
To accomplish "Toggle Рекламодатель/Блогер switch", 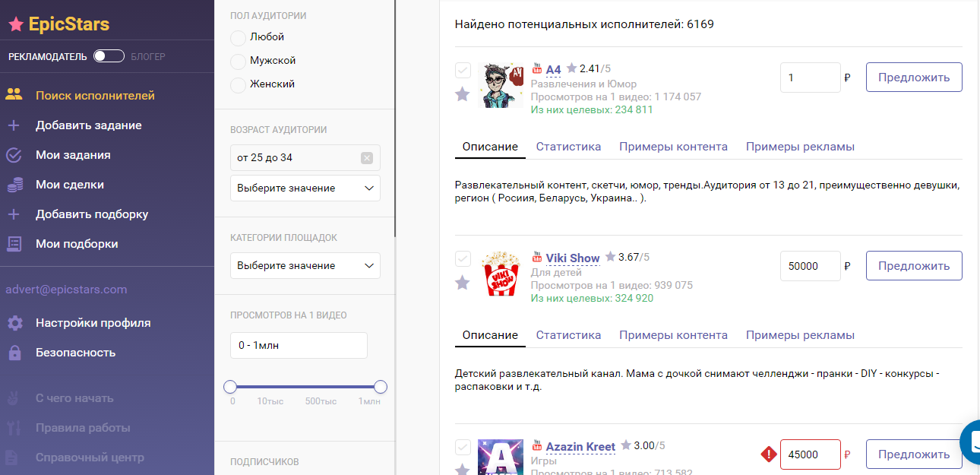I will click(109, 56).
